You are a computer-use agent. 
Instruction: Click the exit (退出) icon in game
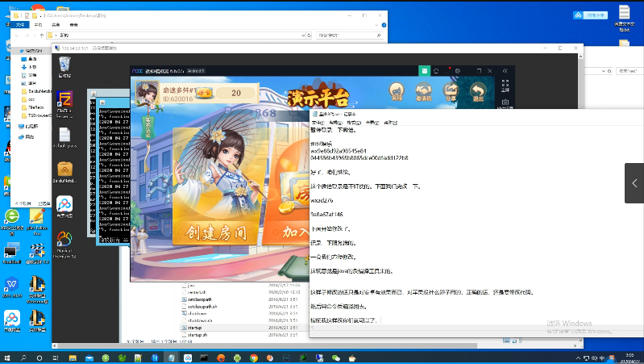tap(478, 92)
